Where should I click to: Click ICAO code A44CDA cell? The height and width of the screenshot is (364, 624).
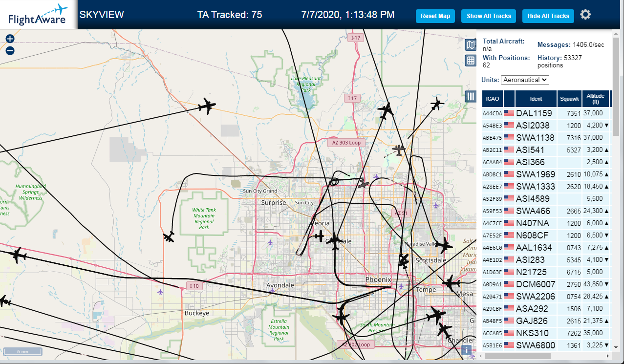[x=493, y=113]
